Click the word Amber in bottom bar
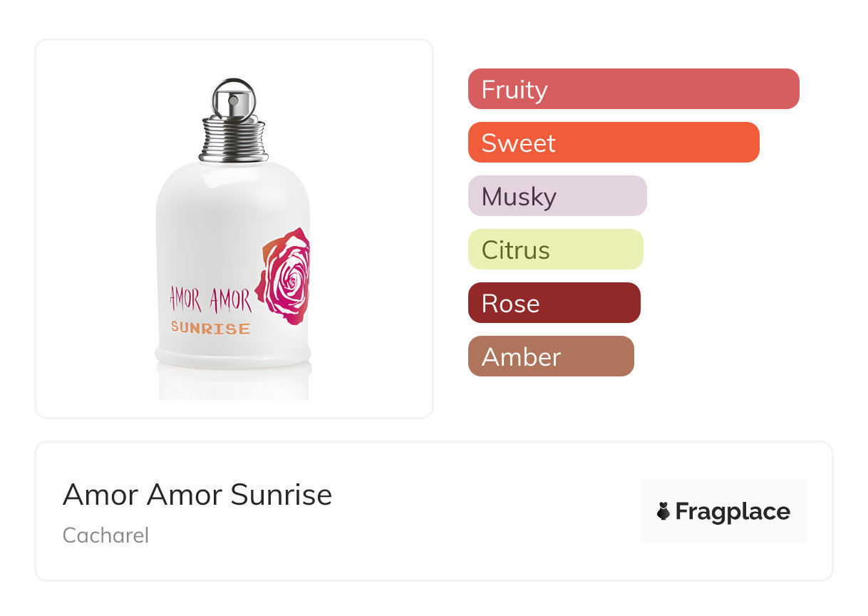Screen dimensions: 868x616 point(521,357)
